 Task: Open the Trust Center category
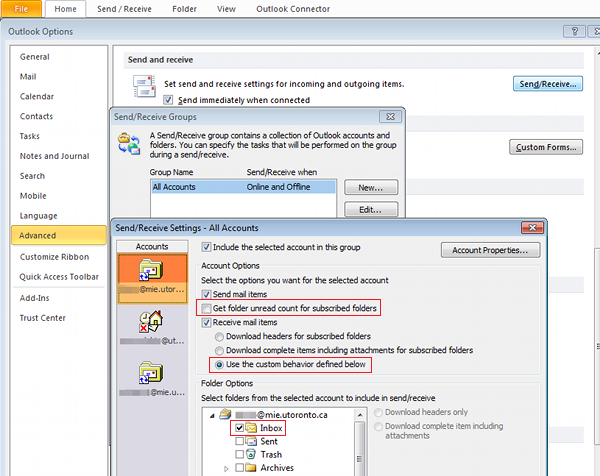(x=42, y=318)
